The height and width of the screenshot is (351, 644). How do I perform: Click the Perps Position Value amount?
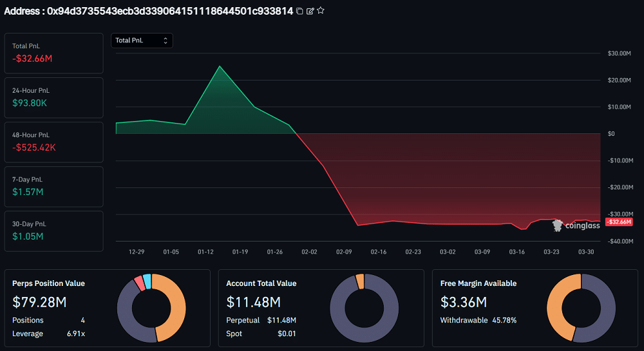pyautogui.click(x=39, y=301)
